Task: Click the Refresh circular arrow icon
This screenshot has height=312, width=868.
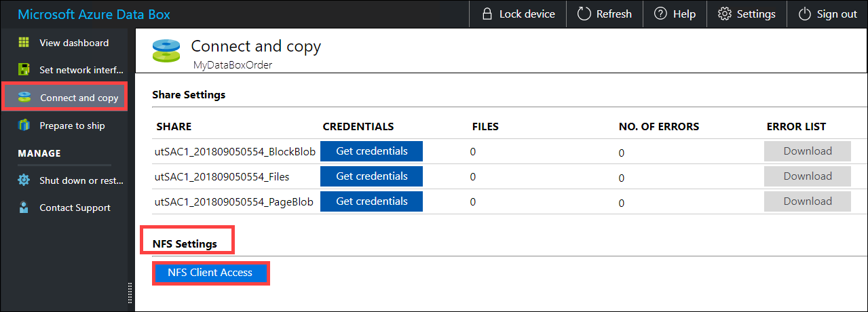Action: pyautogui.click(x=584, y=14)
